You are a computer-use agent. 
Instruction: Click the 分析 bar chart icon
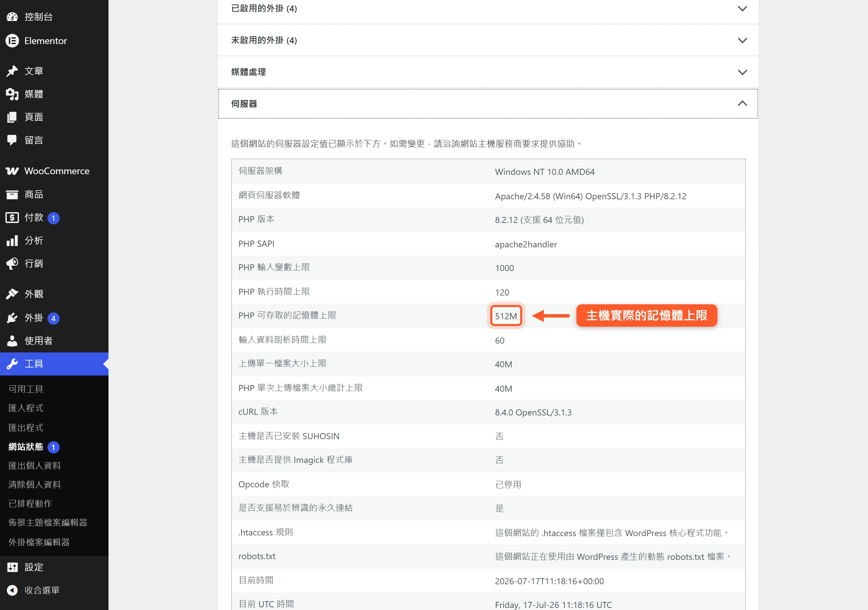(12, 241)
